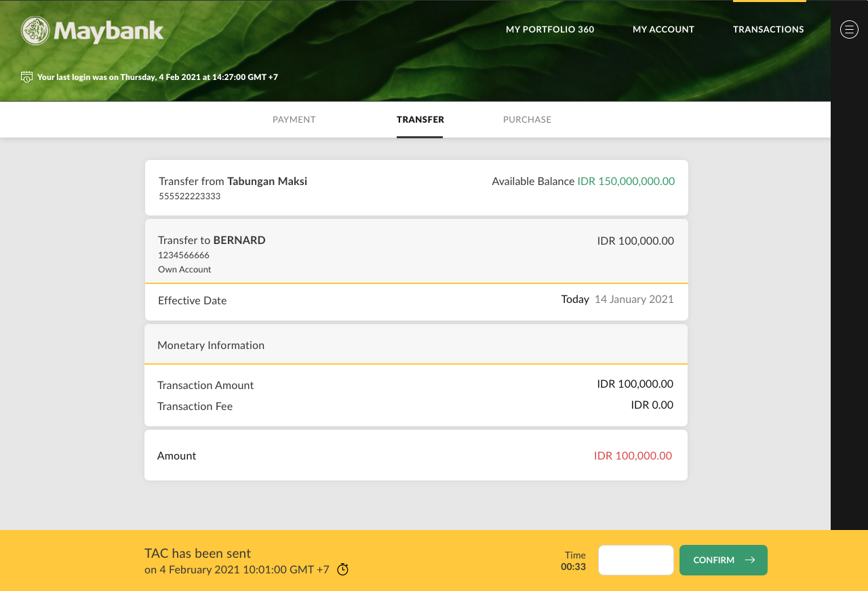The width and height of the screenshot is (868, 591).
Task: Click the Monetary Information section header
Action: (x=211, y=345)
